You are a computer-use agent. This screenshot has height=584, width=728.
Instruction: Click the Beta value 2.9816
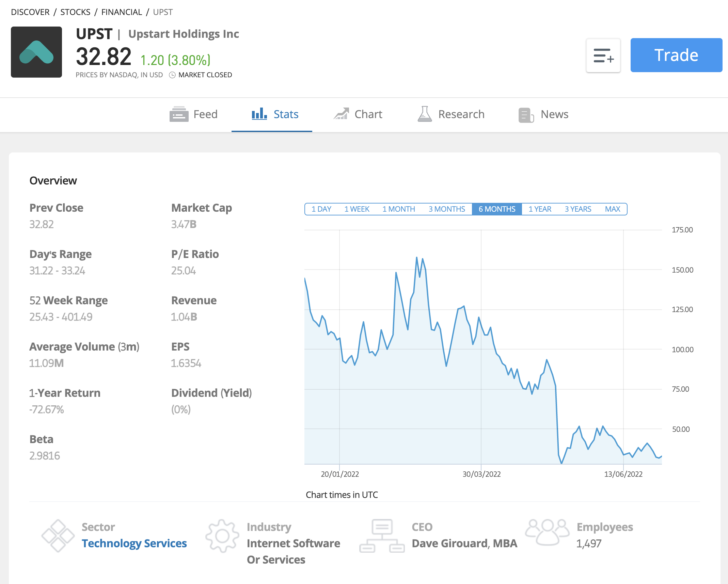[x=45, y=456]
